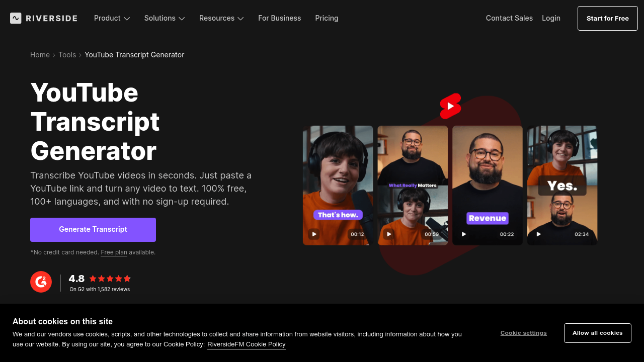Click the red YouTube Shorts icon
Screen dimensions: 644x362
coord(450,106)
